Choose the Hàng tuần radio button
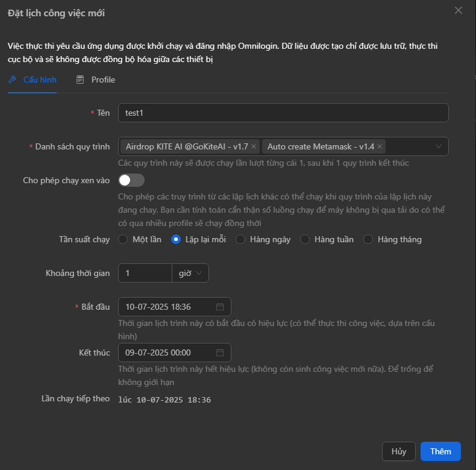Viewport: 476px width, 470px height. 305,239
